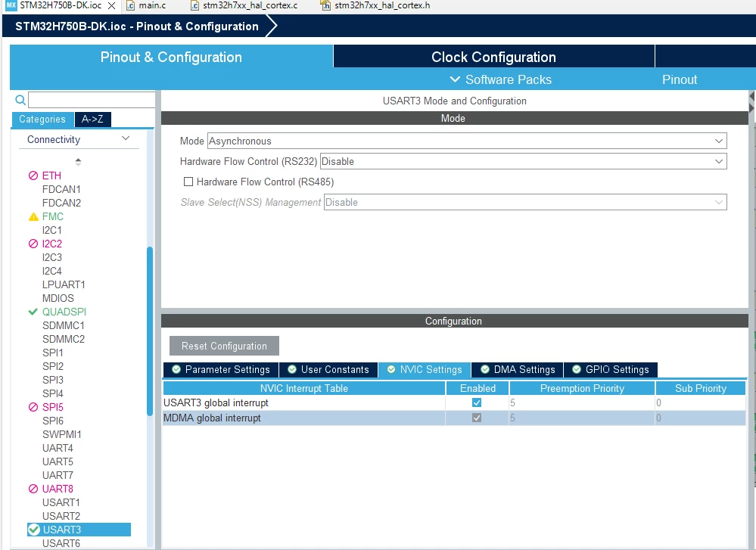756x550 pixels.
Task: Click the Reset Configuration button
Action: (224, 346)
